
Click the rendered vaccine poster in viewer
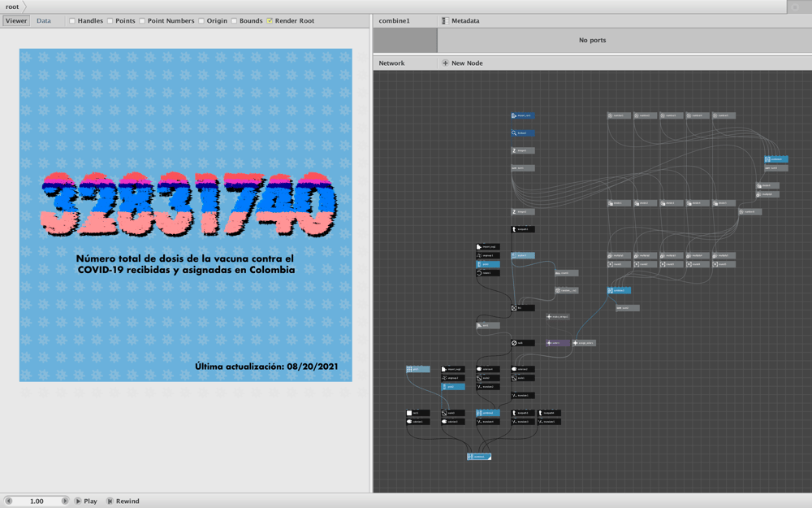tap(185, 215)
